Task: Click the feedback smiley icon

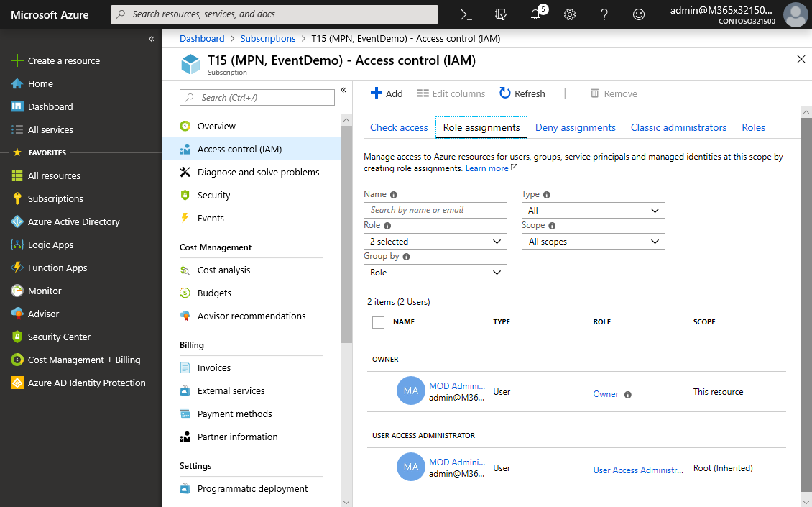Action: (638, 14)
